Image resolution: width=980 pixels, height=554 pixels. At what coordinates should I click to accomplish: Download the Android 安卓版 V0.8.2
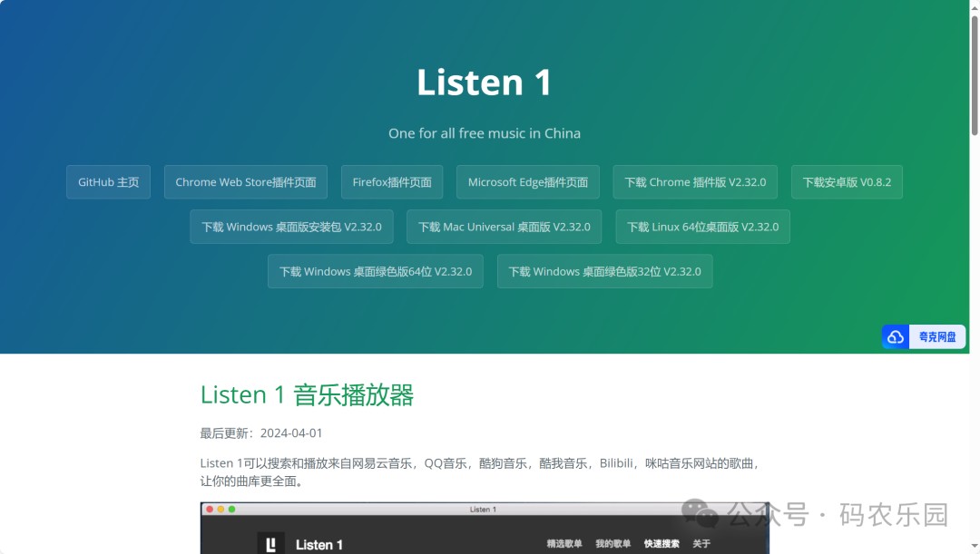pyautogui.click(x=847, y=181)
